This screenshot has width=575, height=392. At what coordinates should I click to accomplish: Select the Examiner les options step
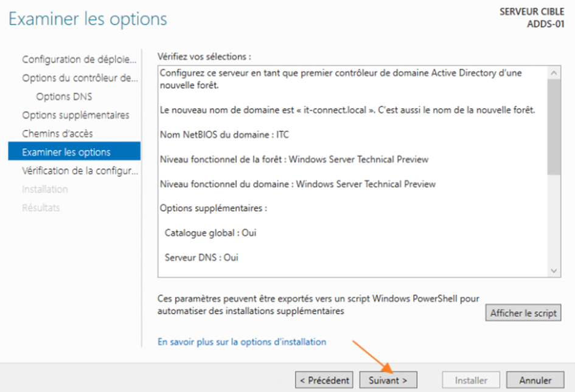74,151
